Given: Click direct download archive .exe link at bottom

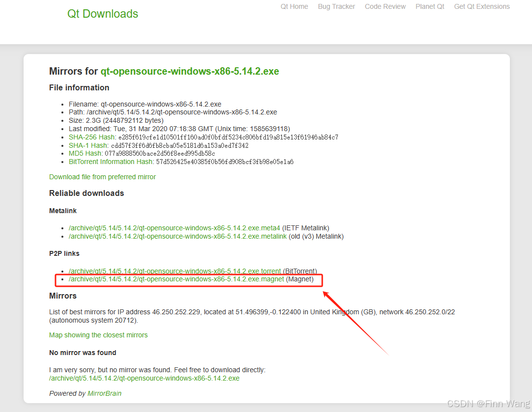Looking at the screenshot, I should click(x=144, y=378).
